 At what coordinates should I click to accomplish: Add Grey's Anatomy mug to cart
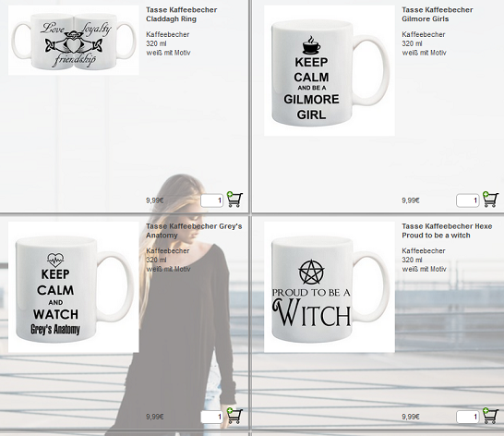pyautogui.click(x=234, y=416)
